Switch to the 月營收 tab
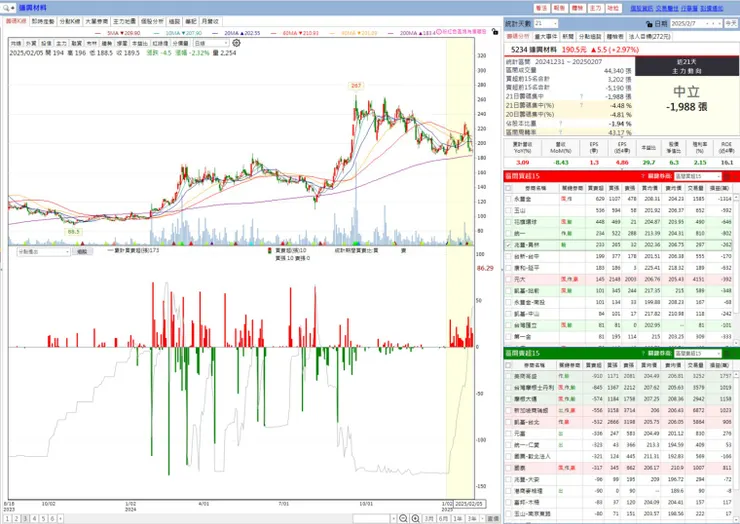740x524 pixels. [x=210, y=21]
